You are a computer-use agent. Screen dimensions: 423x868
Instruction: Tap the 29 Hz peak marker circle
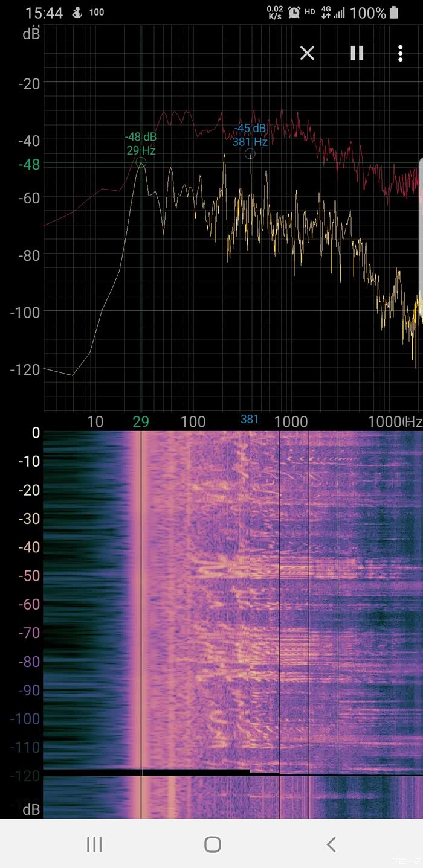[x=141, y=162]
